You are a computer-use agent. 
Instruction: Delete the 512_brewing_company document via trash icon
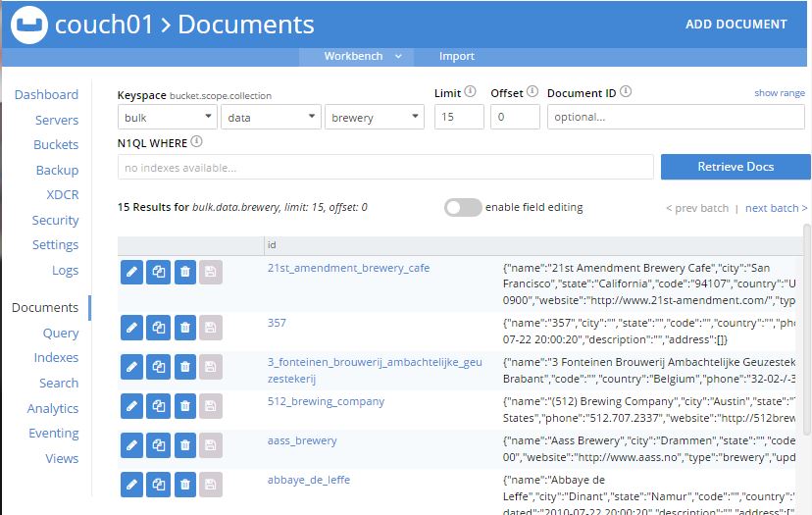tap(185, 406)
